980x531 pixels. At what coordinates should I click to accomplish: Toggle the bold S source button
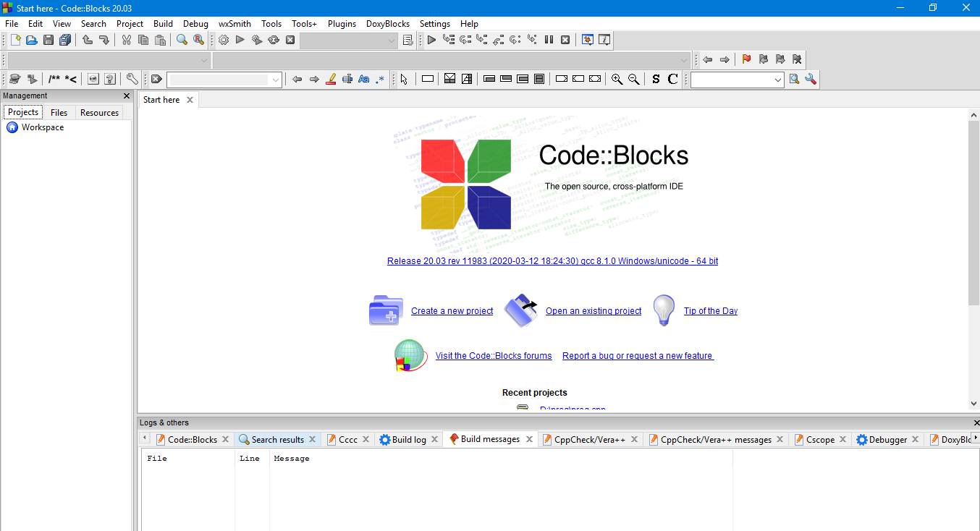click(656, 79)
